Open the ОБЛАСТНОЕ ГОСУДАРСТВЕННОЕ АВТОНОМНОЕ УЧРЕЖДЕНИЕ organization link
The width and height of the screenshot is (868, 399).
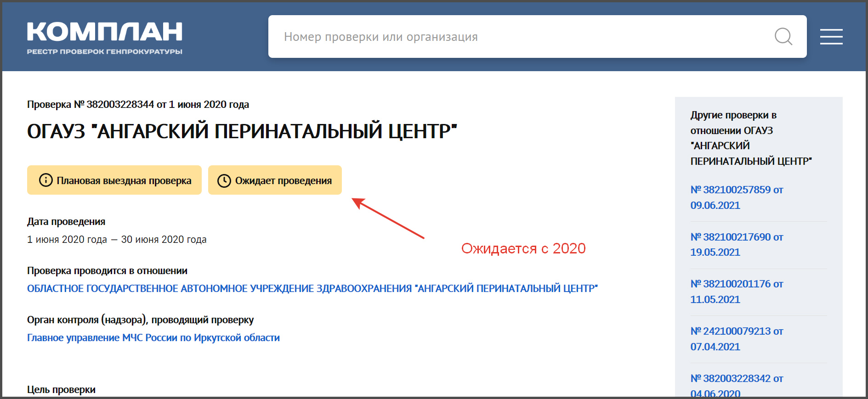click(312, 288)
